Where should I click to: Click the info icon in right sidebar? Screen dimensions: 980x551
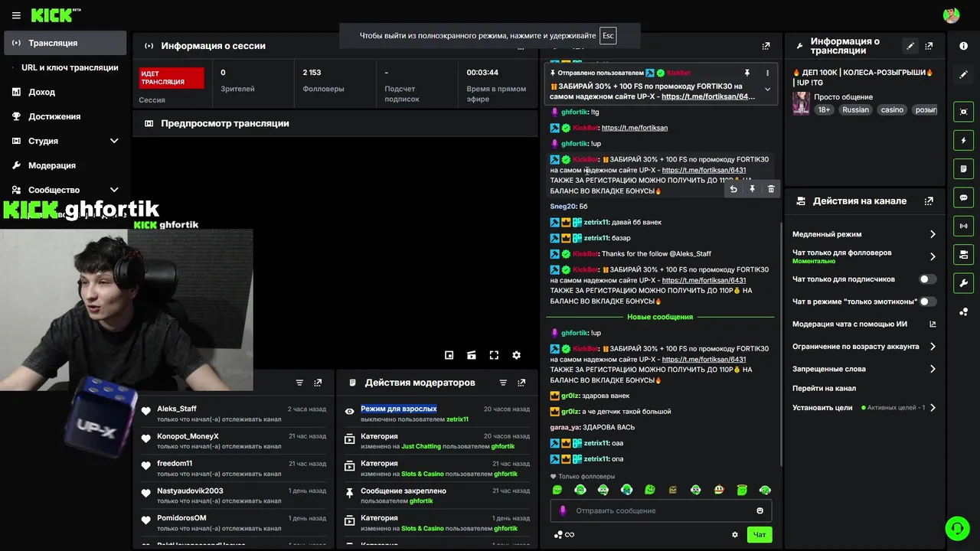[963, 46]
